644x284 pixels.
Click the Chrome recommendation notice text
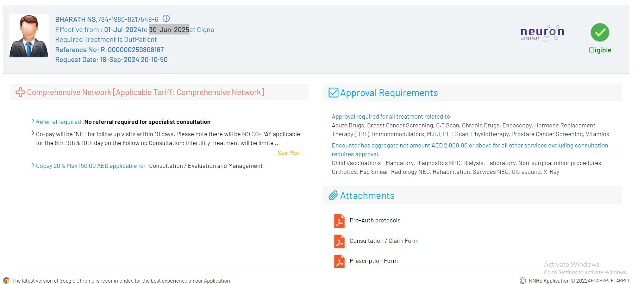click(x=121, y=280)
